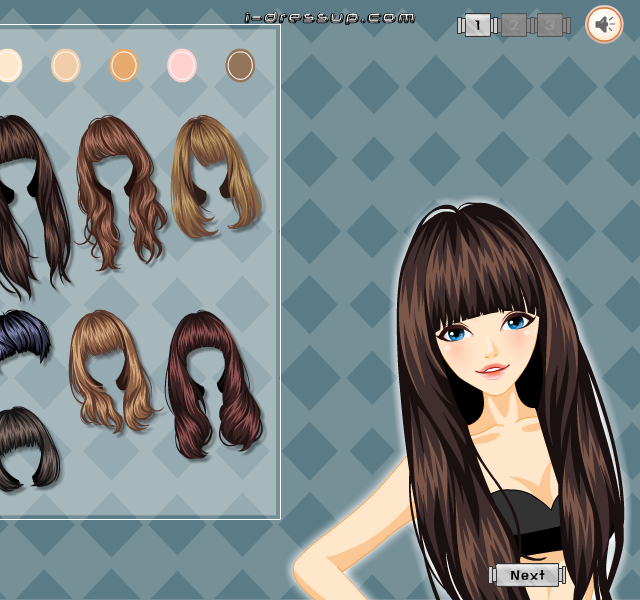Pick the pink skin tone swatch
640x600 pixels.
(182, 65)
